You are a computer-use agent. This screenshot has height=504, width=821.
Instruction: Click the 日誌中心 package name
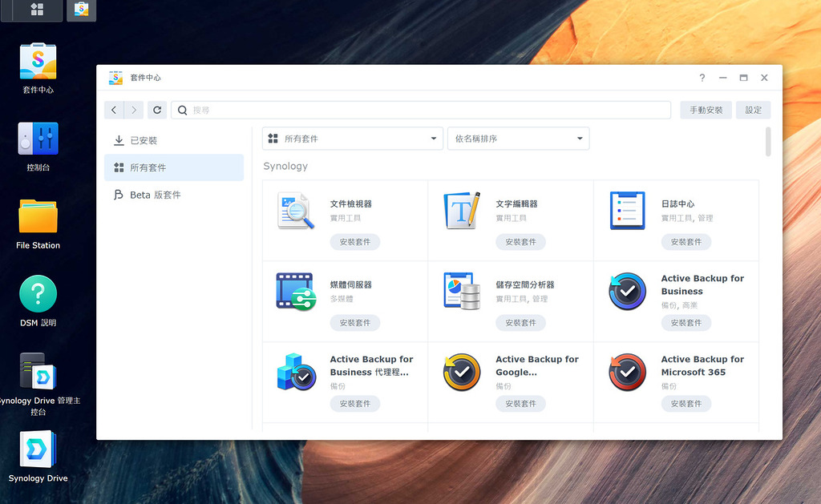678,204
